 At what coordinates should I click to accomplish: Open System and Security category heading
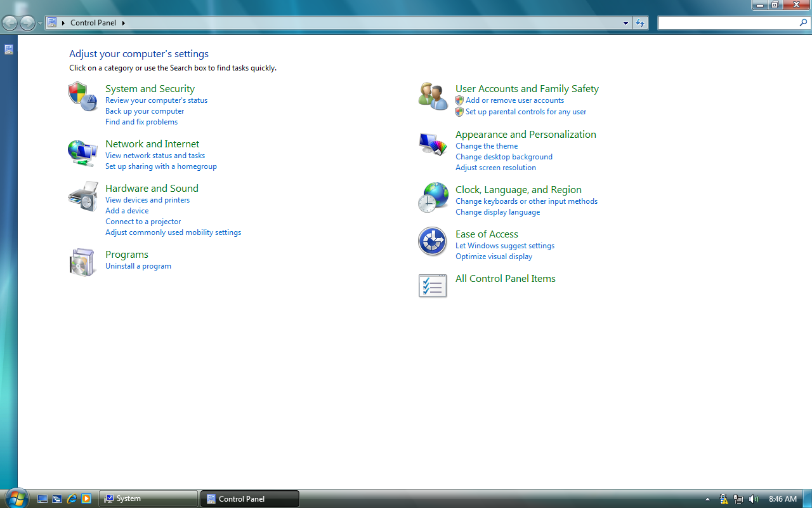(x=150, y=89)
